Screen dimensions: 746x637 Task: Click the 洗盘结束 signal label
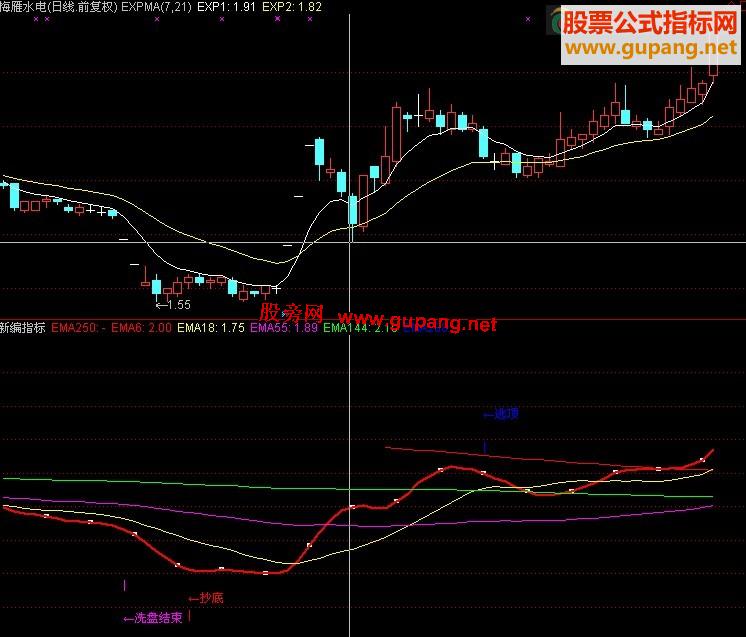tap(153, 618)
